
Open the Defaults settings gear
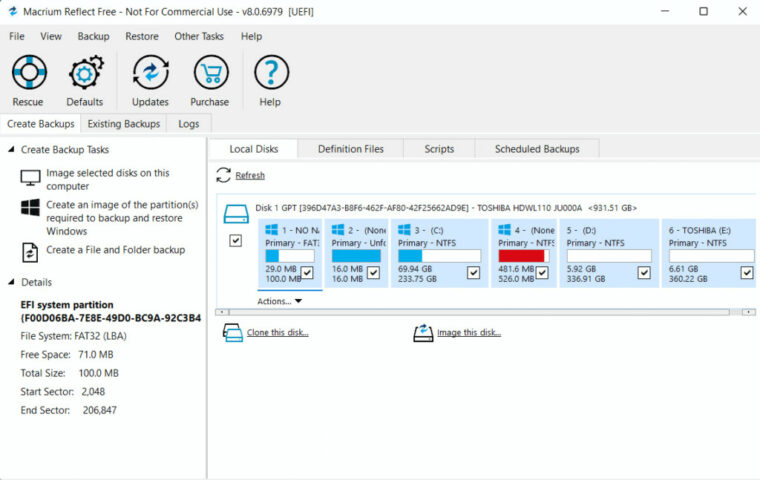(x=85, y=72)
